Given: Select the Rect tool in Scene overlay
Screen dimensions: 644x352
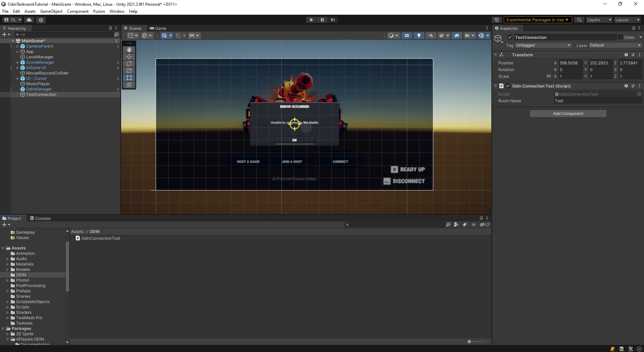Looking at the screenshot, I should (129, 78).
